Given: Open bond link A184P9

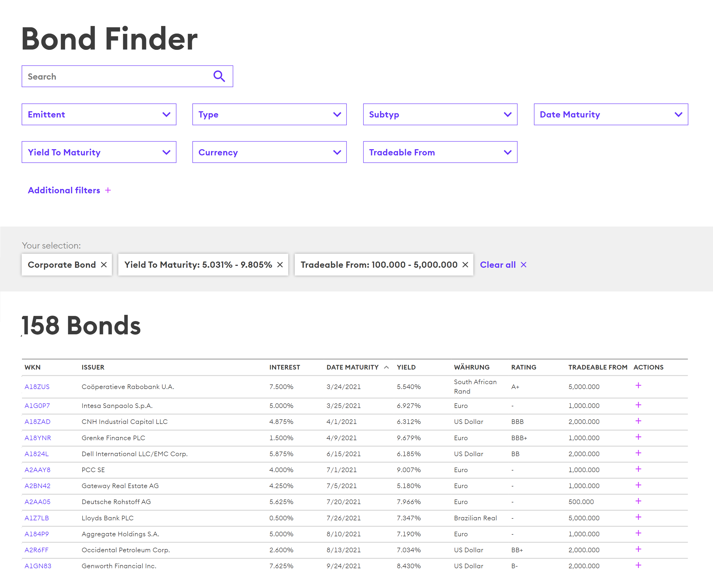Looking at the screenshot, I should point(37,534).
